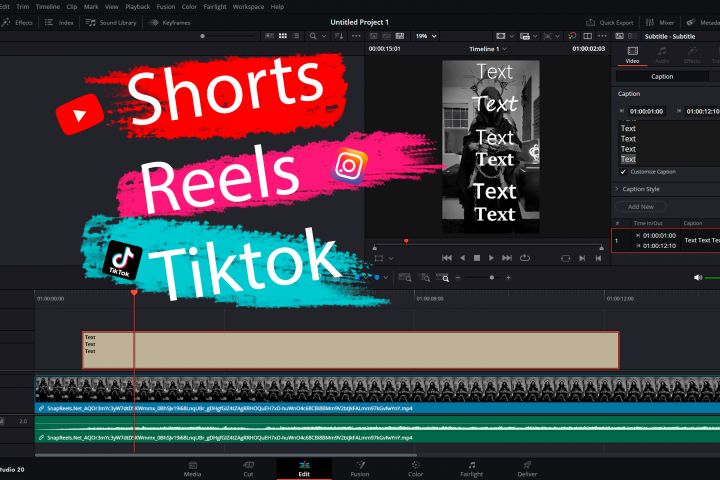Click the viewer scrubber playhead

406,241
